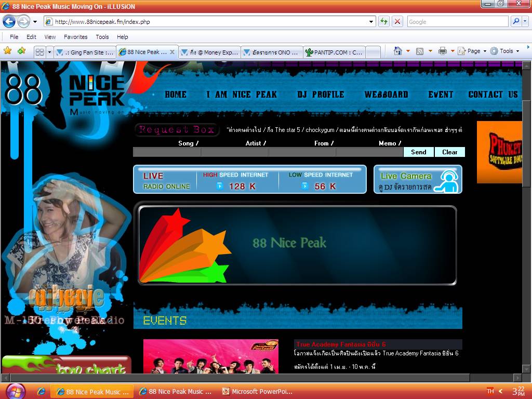Open the Tools gear command menu
The height and width of the screenshot is (399, 532).
[x=504, y=51]
